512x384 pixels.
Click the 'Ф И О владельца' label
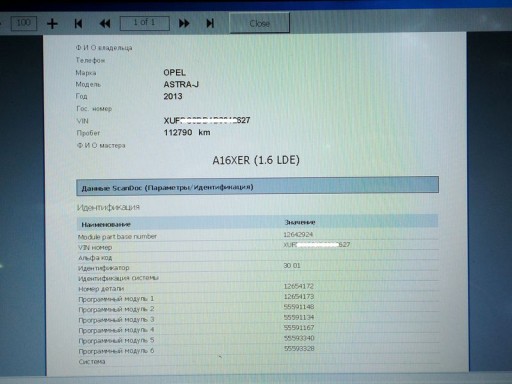(104, 48)
